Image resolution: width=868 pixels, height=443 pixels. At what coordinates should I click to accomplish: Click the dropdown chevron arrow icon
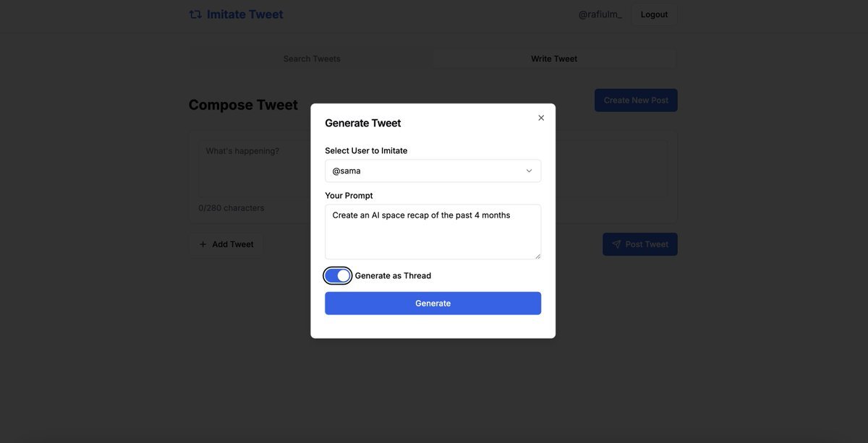[x=529, y=171]
